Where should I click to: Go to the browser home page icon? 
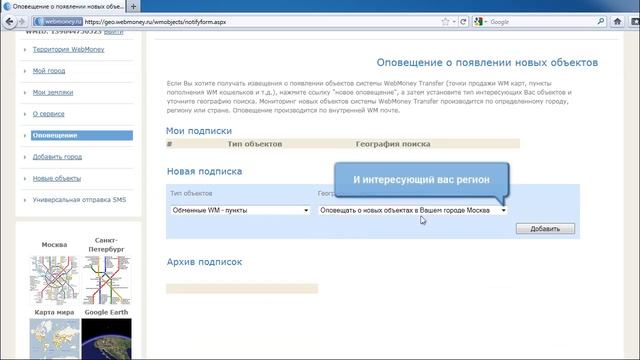tap(617, 22)
